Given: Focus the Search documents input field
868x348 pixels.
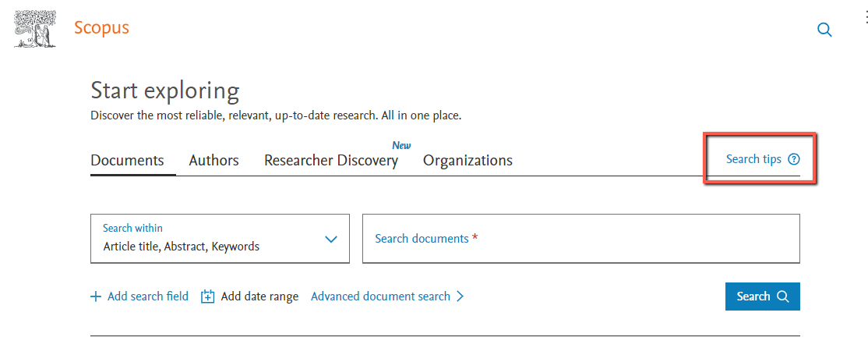Looking at the screenshot, I should (x=581, y=239).
